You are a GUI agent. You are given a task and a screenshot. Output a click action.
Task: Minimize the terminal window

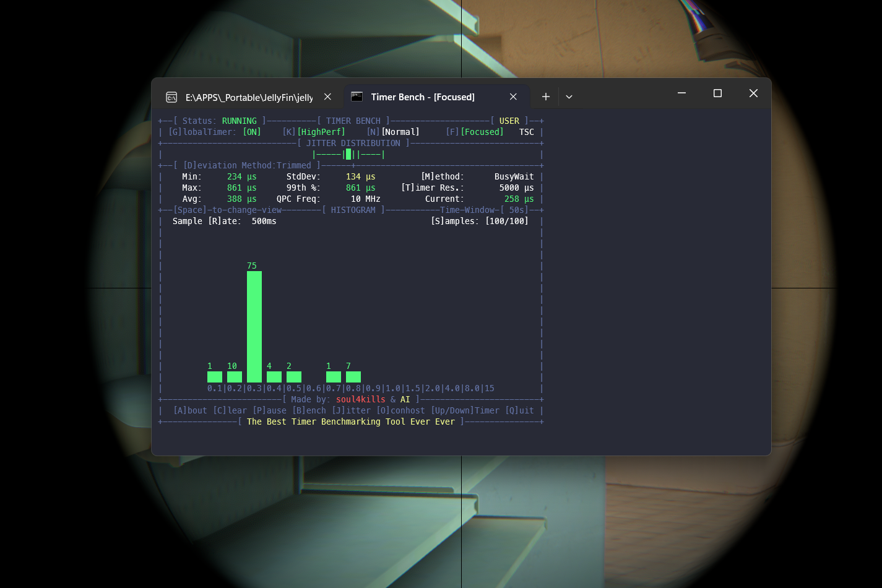point(681,93)
